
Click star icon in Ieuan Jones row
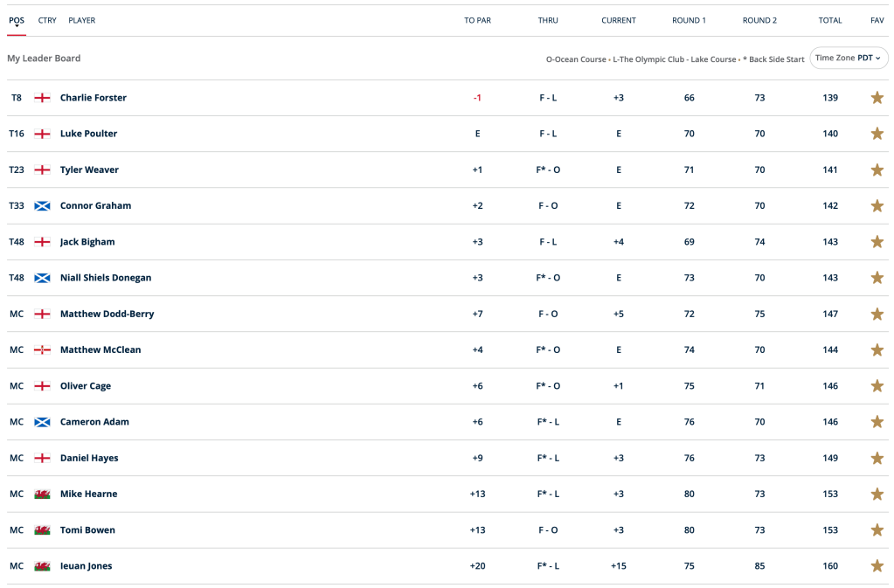click(877, 566)
